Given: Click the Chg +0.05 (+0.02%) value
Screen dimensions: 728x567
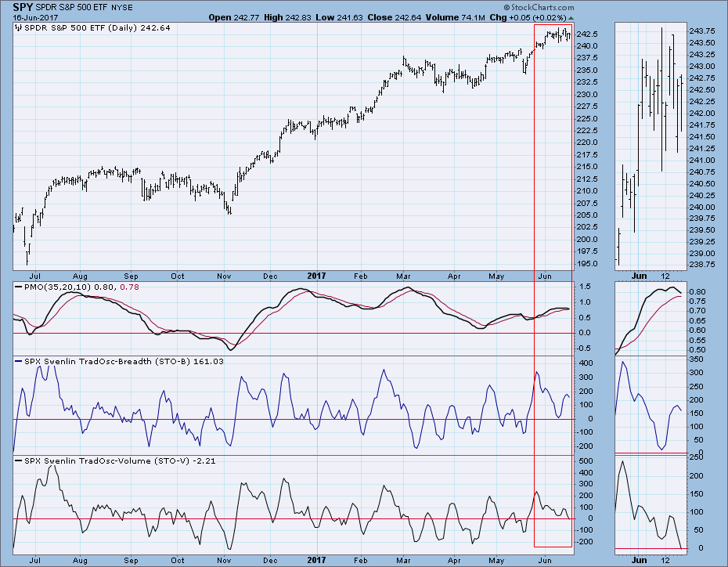Looking at the screenshot, I should (x=528, y=18).
